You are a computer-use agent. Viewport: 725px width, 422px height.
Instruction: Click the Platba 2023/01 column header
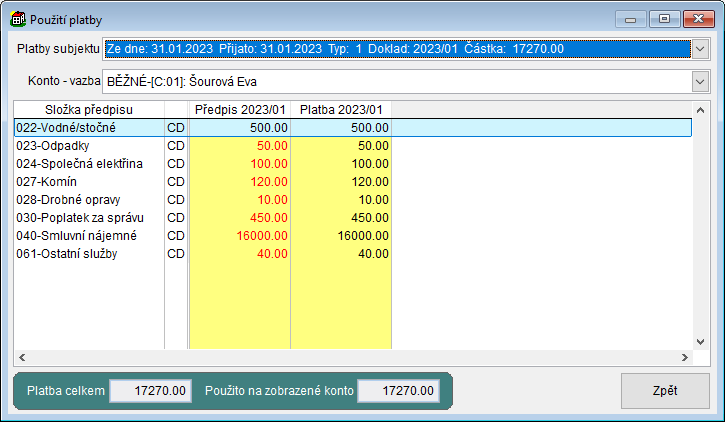343,109
